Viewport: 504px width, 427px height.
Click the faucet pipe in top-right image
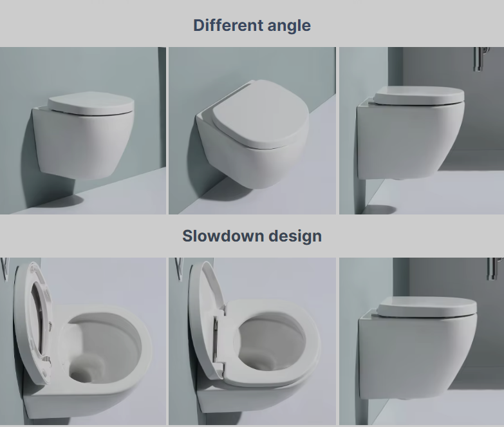click(480, 59)
